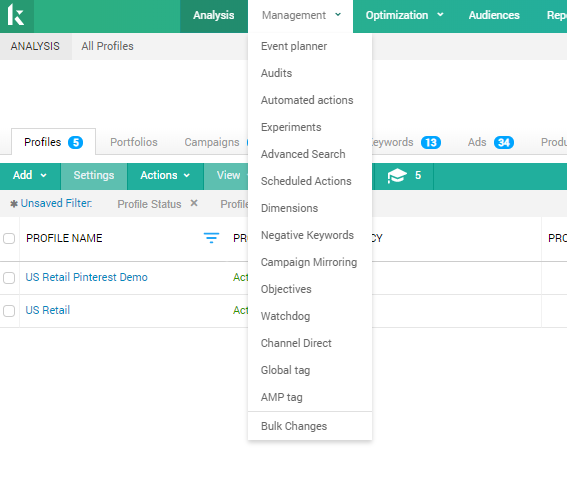This screenshot has width=567, height=479.
Task: Click the Profile Status filter chip
Action: (149, 204)
